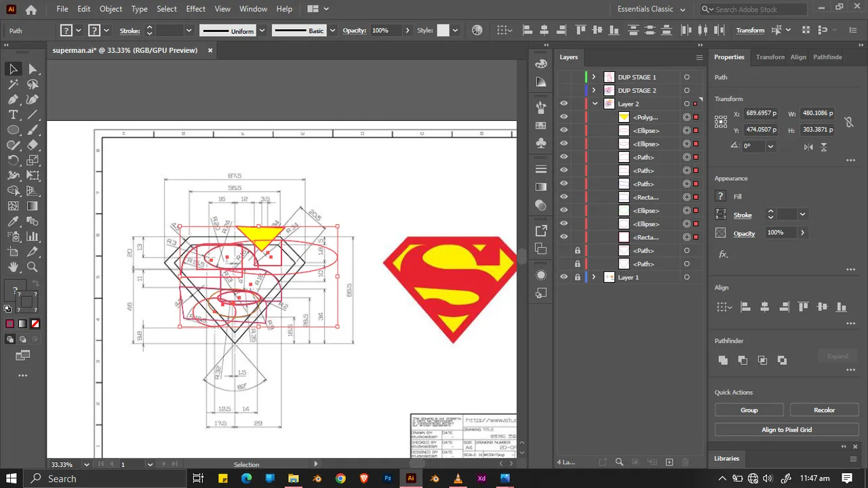Click the None color button in the toolbar
The image size is (868, 488).
point(35,324)
